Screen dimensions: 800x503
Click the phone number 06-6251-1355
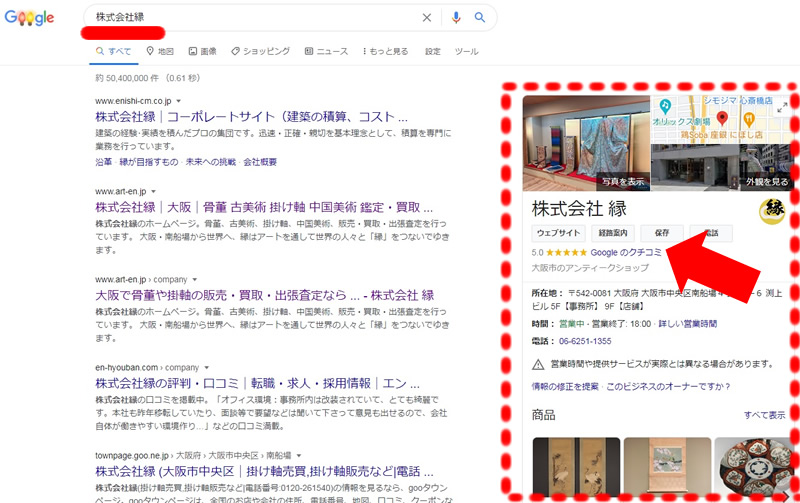click(x=585, y=341)
